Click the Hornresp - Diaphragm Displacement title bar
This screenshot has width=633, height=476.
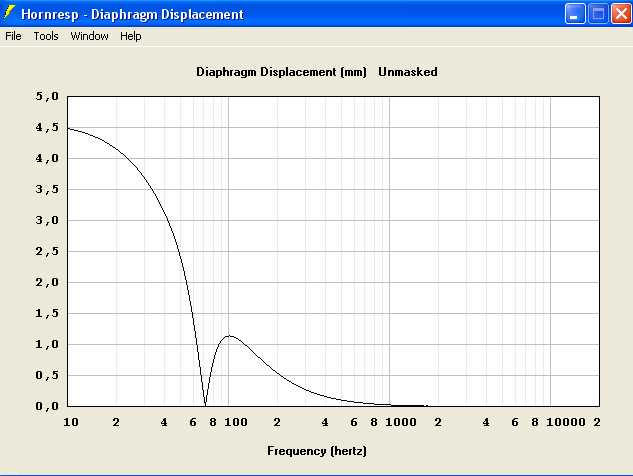[x=316, y=14]
